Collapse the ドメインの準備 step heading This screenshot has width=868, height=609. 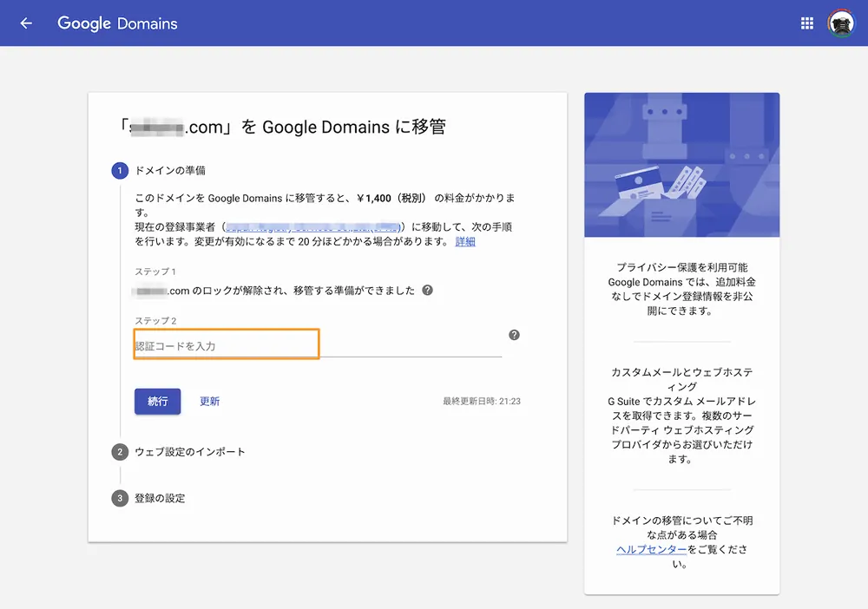tap(170, 171)
